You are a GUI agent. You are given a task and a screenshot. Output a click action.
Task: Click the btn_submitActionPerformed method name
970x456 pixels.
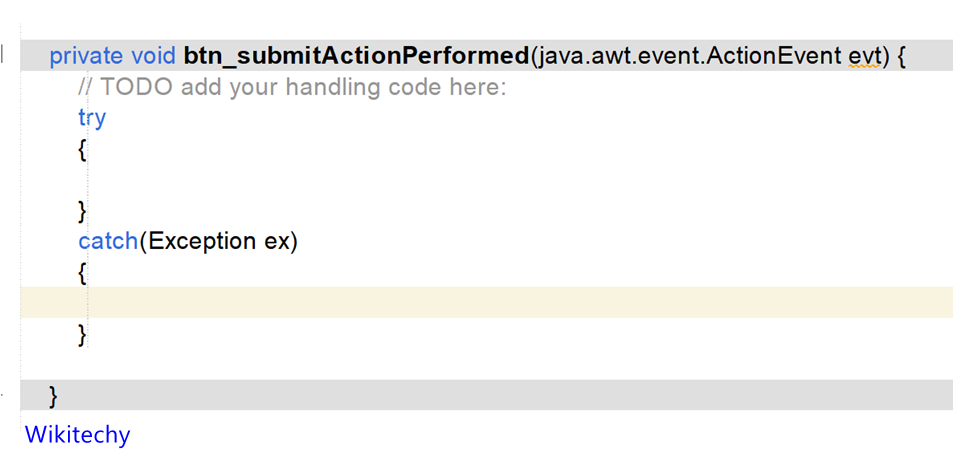[356, 56]
